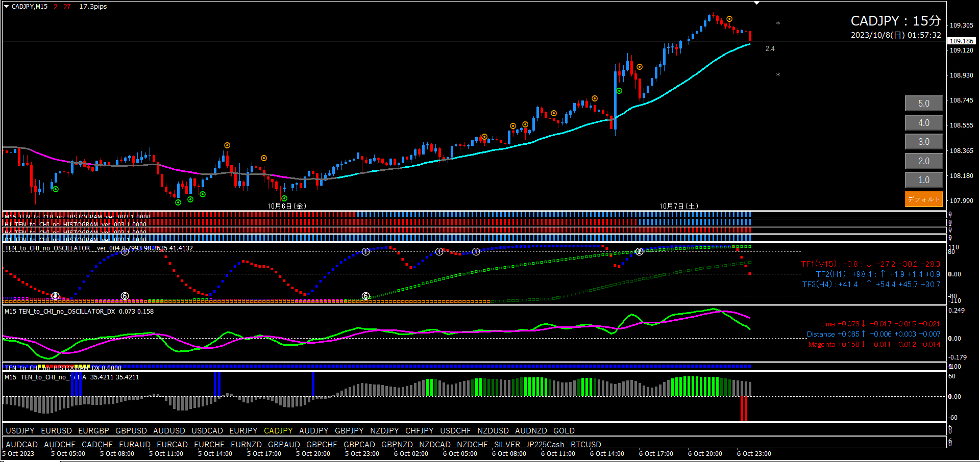This screenshot has height=462, width=980.
Task: Switch chart to GOLD
Action: [x=564, y=431]
